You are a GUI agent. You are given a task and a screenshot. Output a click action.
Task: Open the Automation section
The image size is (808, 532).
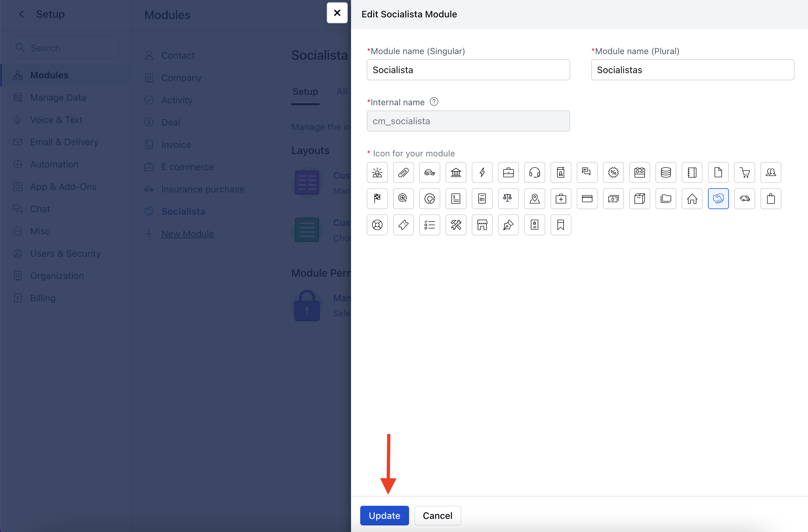(x=65, y=164)
